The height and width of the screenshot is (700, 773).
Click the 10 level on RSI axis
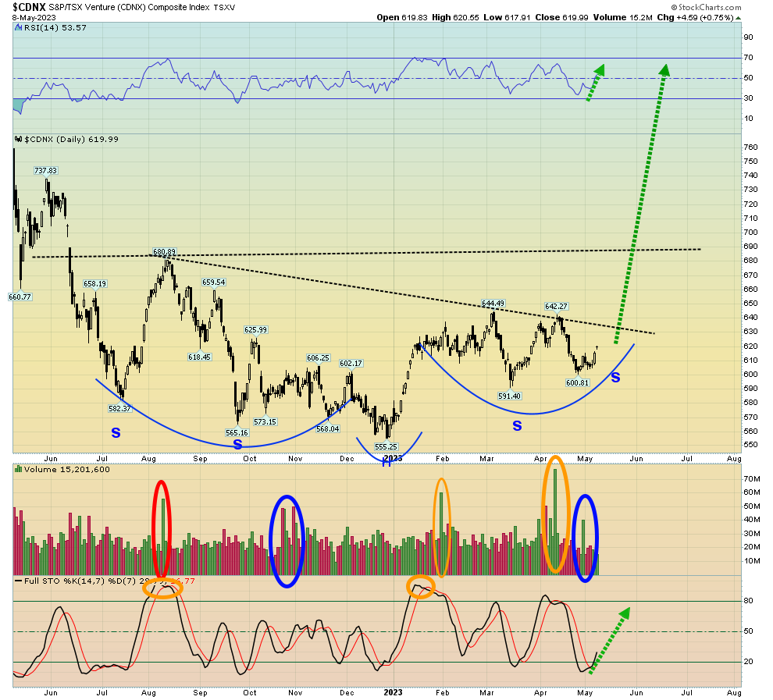coord(748,118)
